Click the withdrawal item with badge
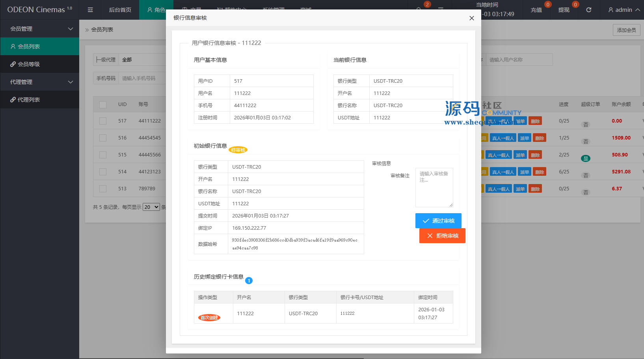Viewport: 644px width, 359px height. 564,10
